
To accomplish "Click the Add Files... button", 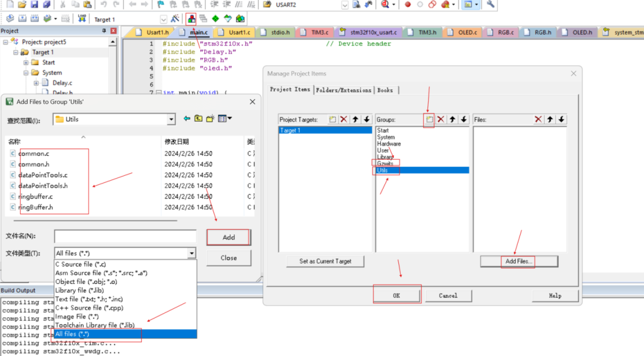I will click(x=519, y=261).
